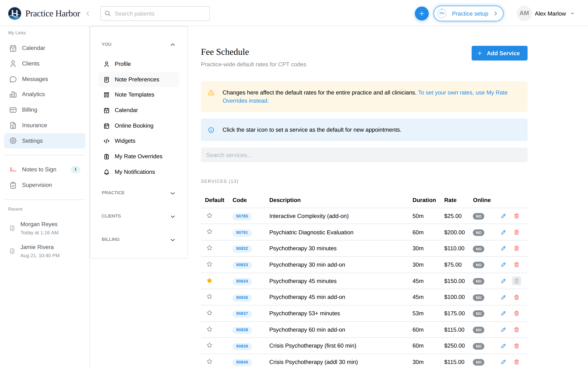
Task: Edit the Crisis Psychotherapy (addl 30 min) service
Action: click(x=503, y=362)
